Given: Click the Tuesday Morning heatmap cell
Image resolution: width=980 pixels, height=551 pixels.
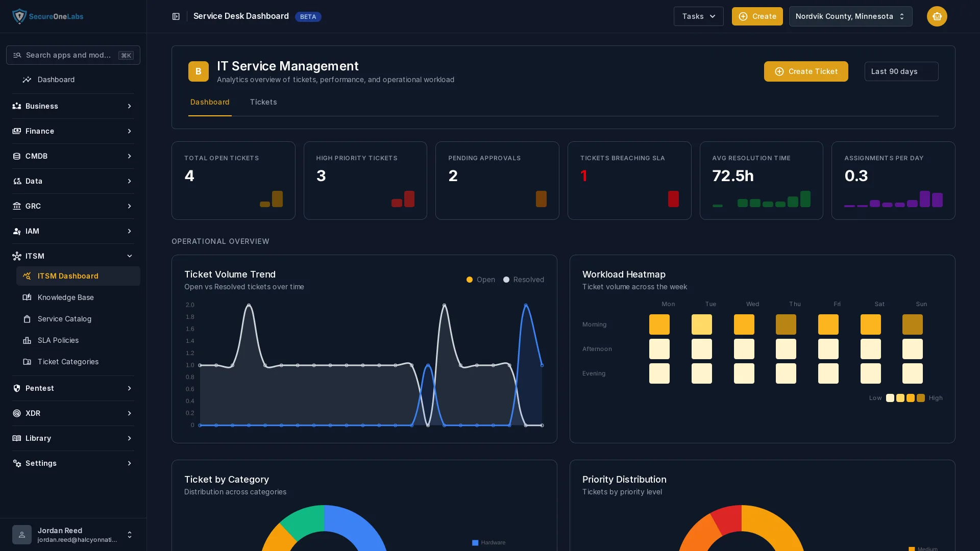Looking at the screenshot, I should [701, 324].
